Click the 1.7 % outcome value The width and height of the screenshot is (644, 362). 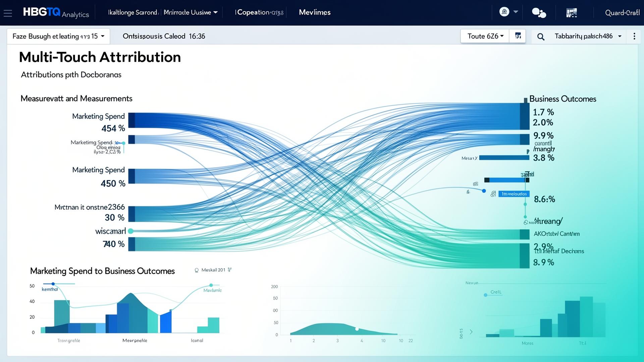click(x=543, y=112)
